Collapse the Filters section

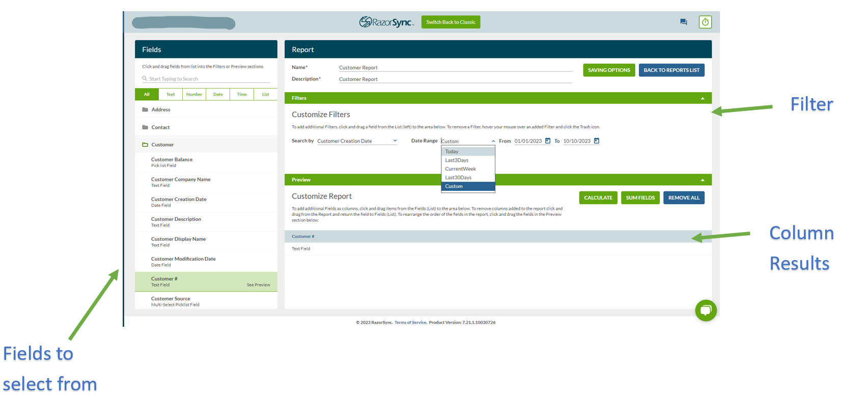pos(703,98)
